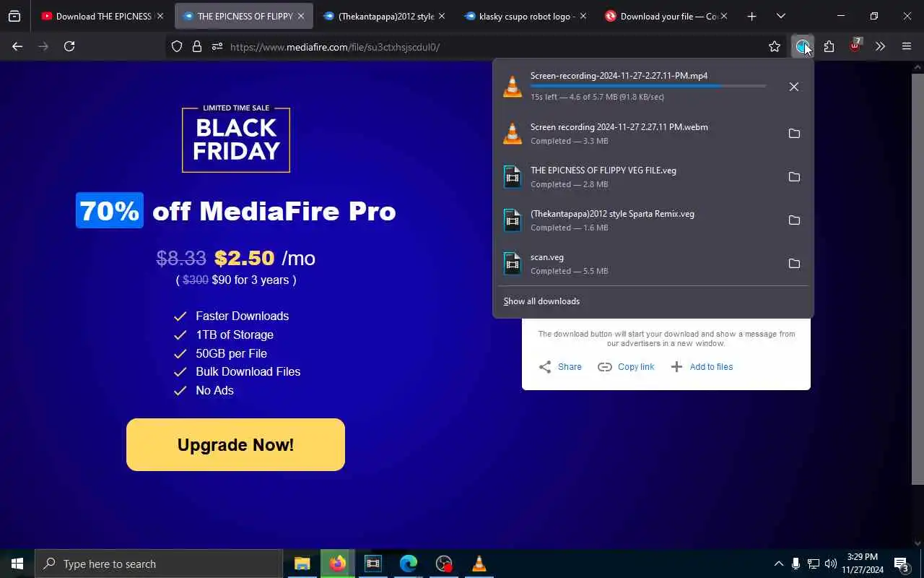This screenshot has height=578, width=924.
Task: Open volume control in system tray
Action: pos(830,564)
